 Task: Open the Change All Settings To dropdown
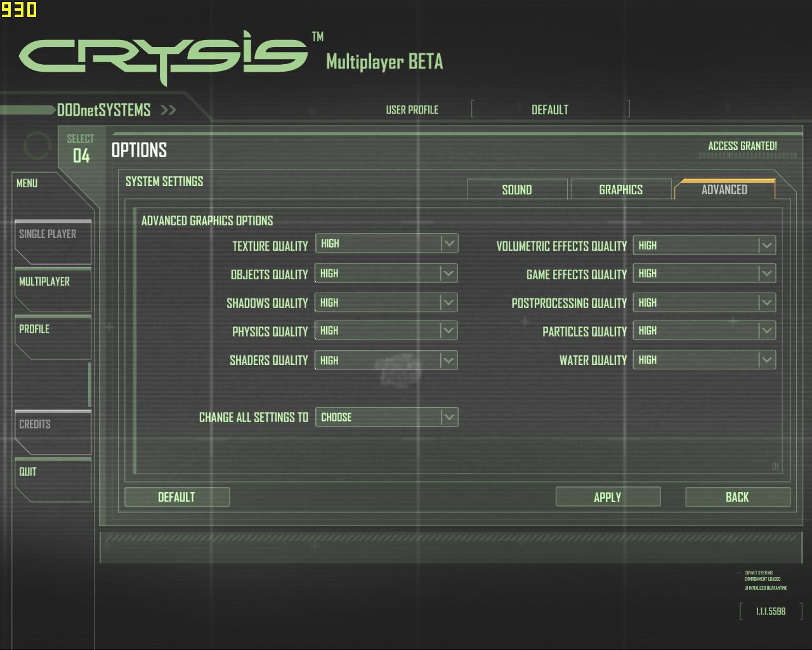pyautogui.click(x=386, y=417)
